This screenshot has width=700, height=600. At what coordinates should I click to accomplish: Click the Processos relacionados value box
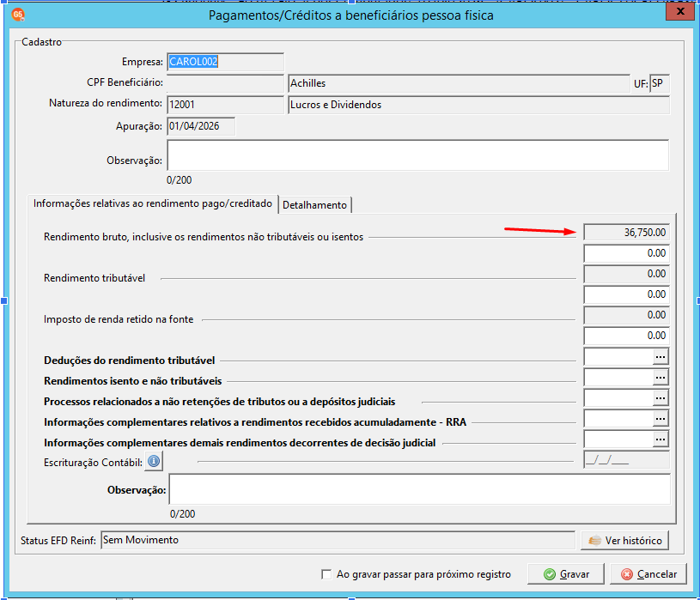point(618,398)
